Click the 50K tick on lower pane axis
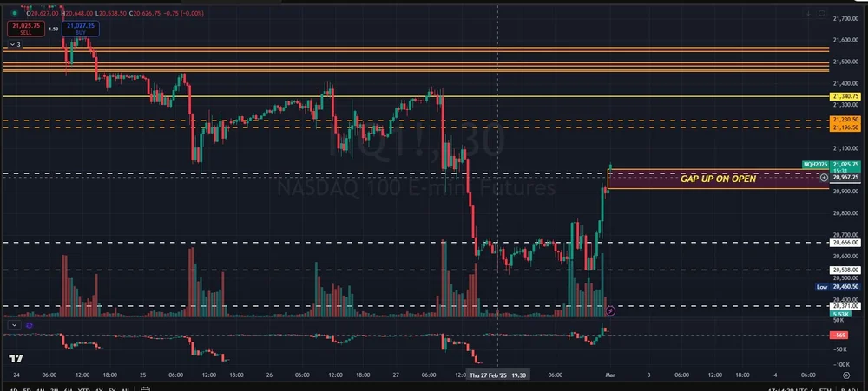Image resolution: width=868 pixels, height=391 pixels. click(x=838, y=320)
